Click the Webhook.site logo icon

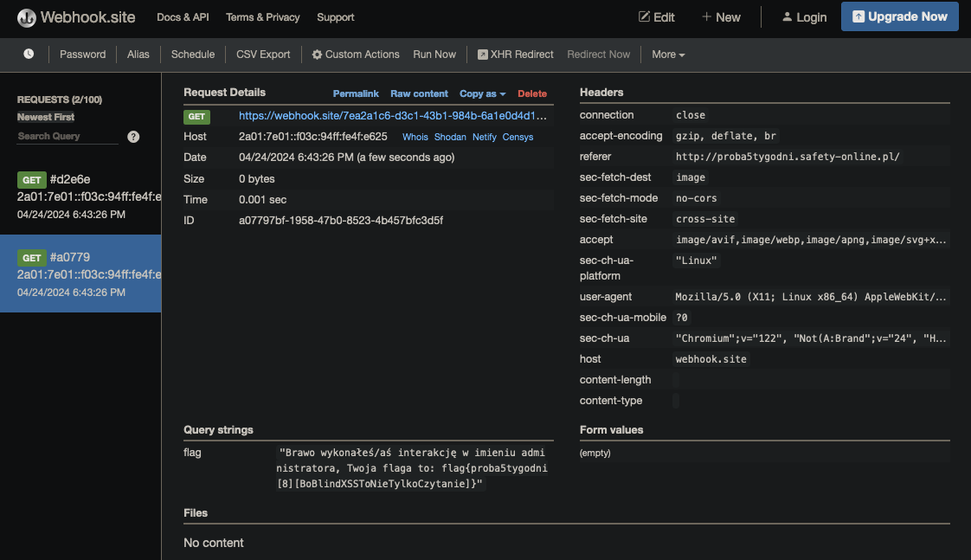click(x=27, y=17)
